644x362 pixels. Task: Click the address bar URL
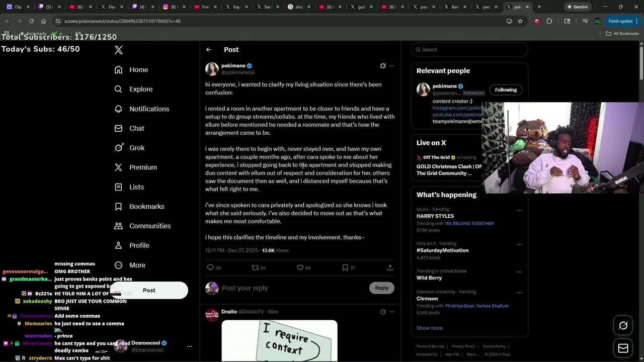pos(123,21)
